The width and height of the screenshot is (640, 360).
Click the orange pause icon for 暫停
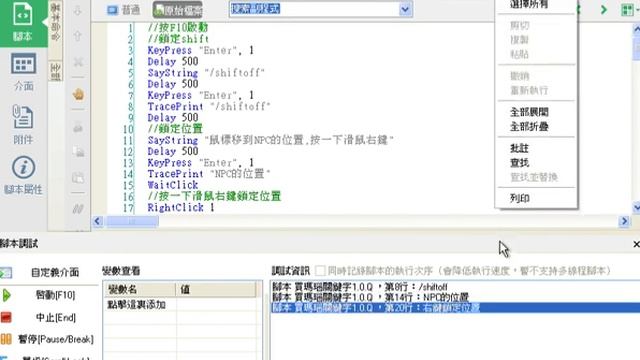tap(6, 339)
